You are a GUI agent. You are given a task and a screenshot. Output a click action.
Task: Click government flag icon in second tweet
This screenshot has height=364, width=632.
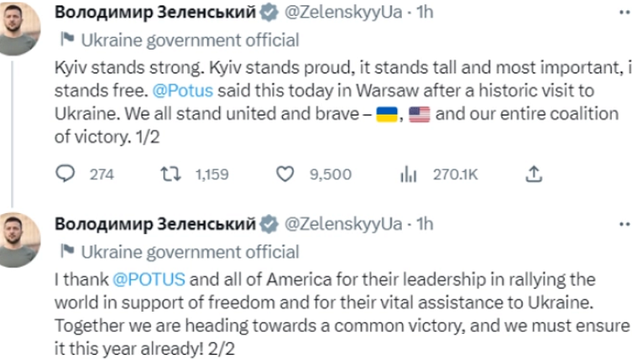(x=67, y=251)
